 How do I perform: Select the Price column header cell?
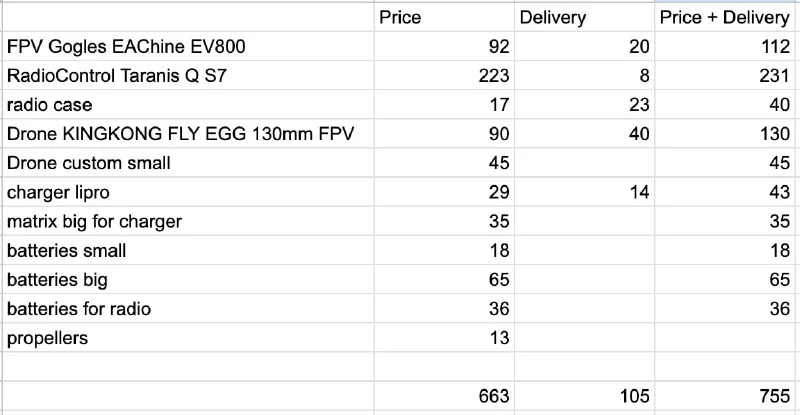(445, 18)
